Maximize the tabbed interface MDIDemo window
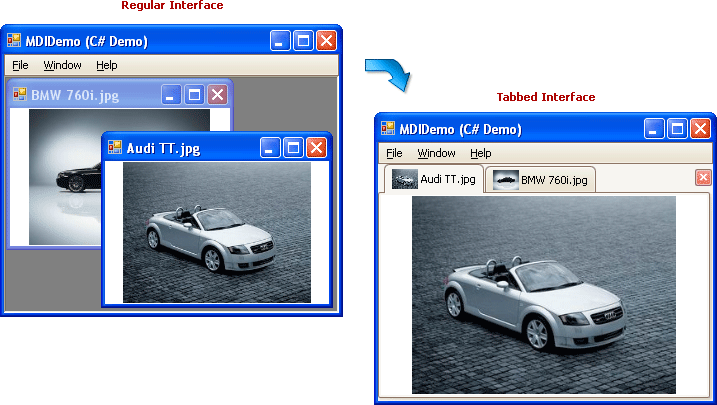Screen dimensions: 717x405 pos(677,128)
